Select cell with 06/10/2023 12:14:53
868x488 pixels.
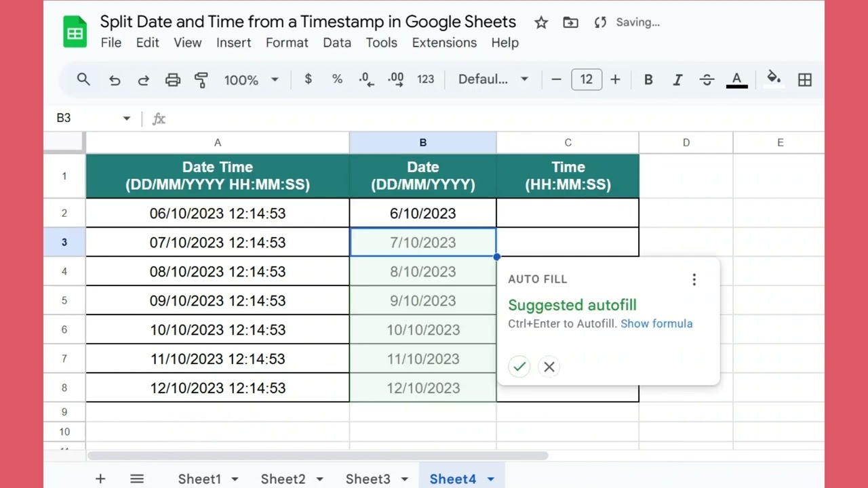pos(218,213)
